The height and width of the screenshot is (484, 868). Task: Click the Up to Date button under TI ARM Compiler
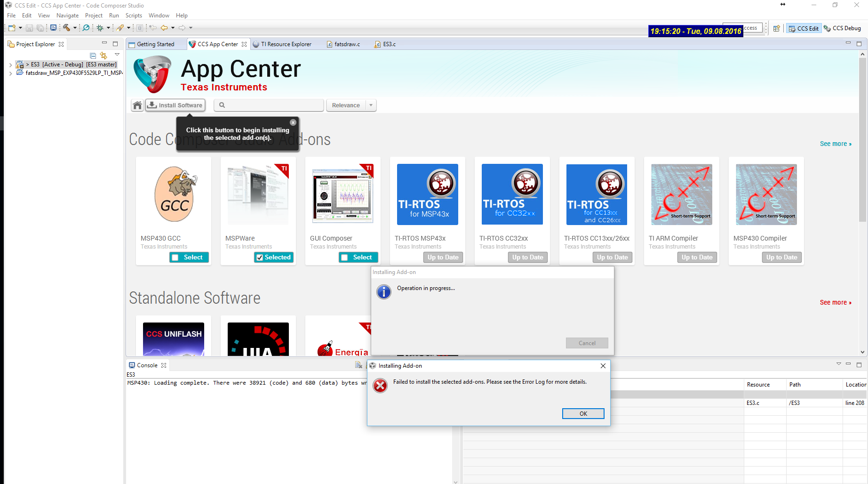tap(697, 258)
